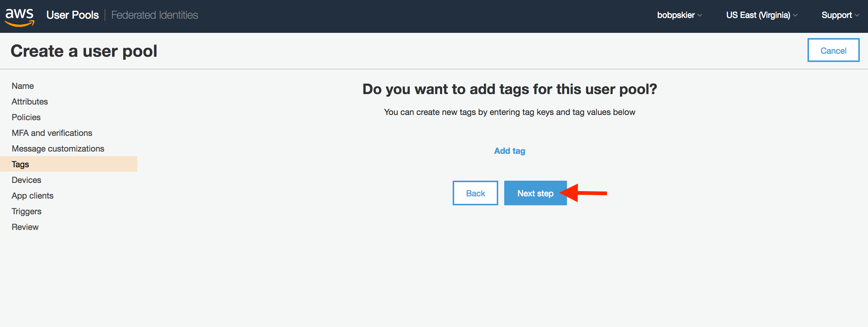
Task: Open the Name step in sidebar
Action: 23,86
